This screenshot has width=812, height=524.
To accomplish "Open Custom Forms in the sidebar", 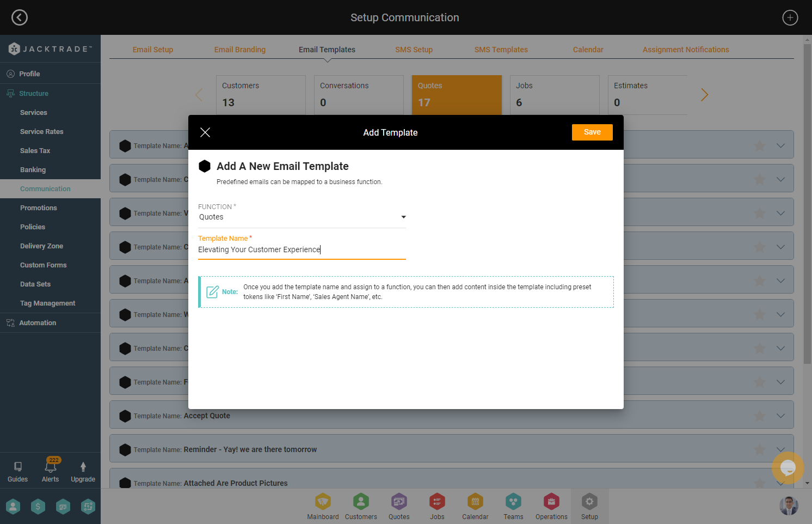I will 44,265.
